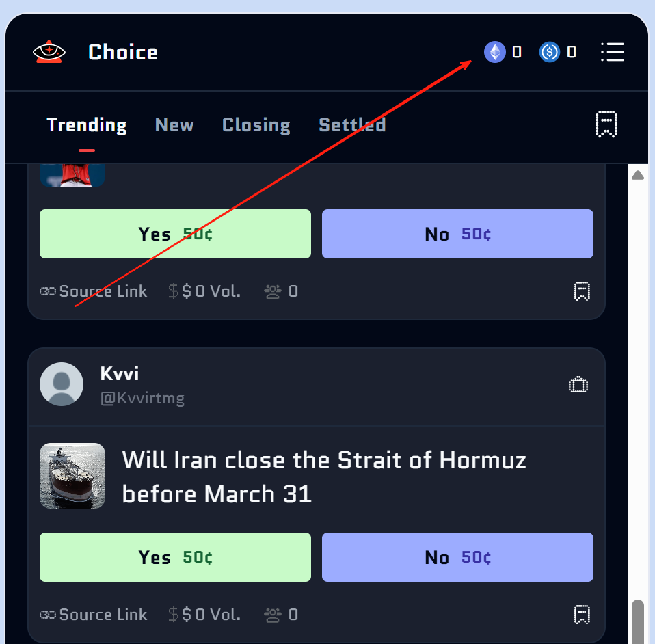The image size is (655, 644).
Task: Click the oil tanker market thumbnail
Action: tap(72, 476)
